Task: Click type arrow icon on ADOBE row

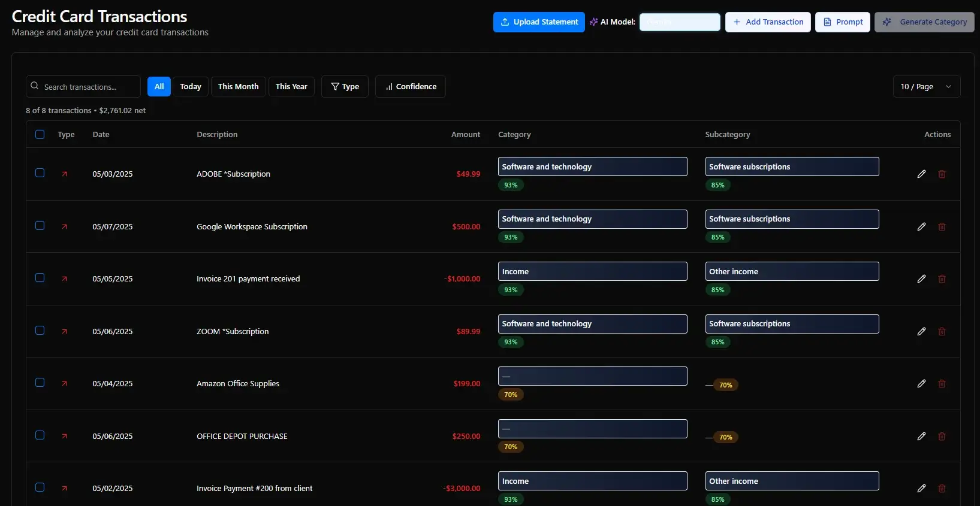Action: click(65, 174)
